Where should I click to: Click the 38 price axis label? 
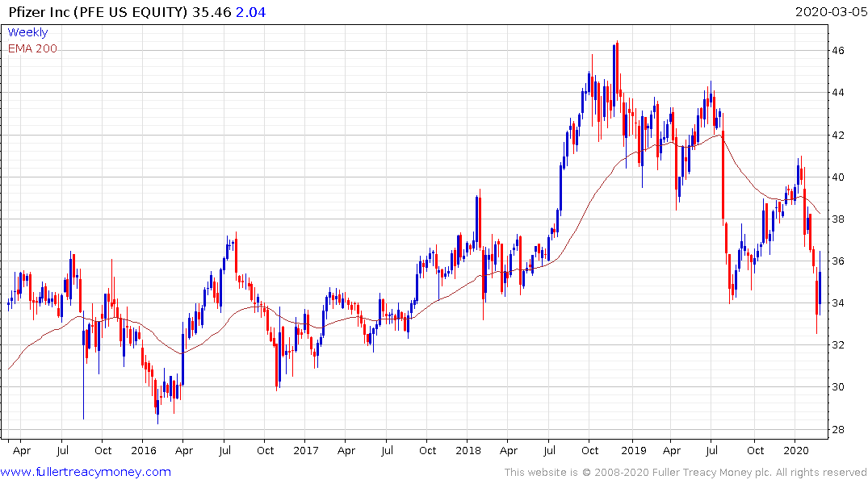point(837,219)
